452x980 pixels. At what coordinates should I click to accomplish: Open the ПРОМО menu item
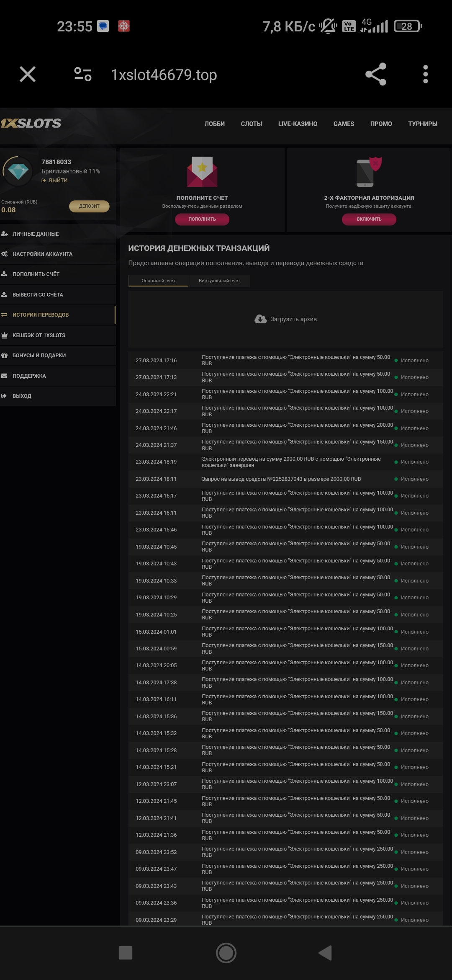point(381,124)
